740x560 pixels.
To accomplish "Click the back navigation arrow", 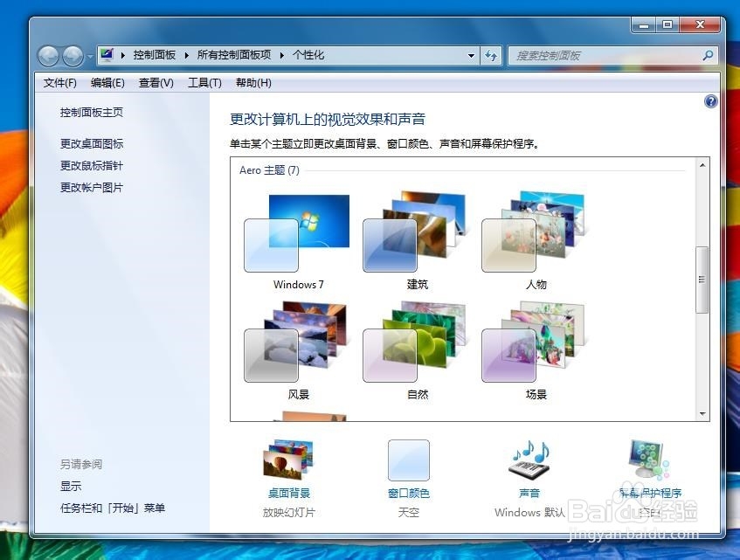I will point(49,55).
